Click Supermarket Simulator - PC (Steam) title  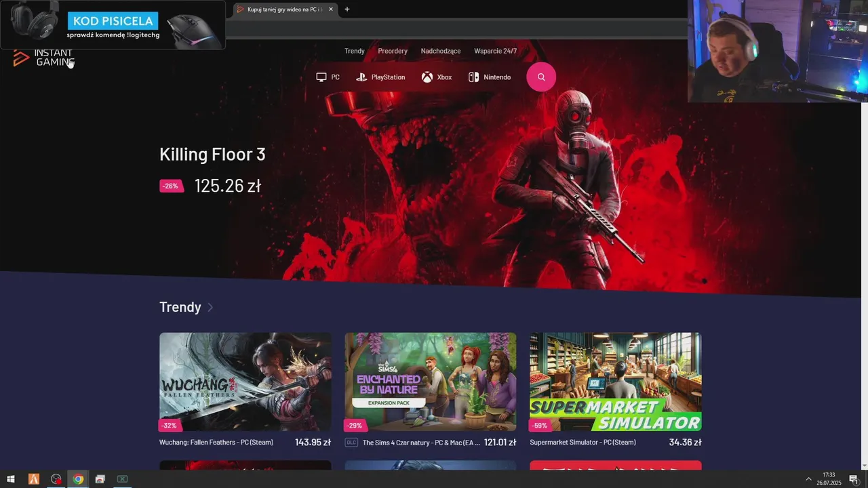[583, 443]
